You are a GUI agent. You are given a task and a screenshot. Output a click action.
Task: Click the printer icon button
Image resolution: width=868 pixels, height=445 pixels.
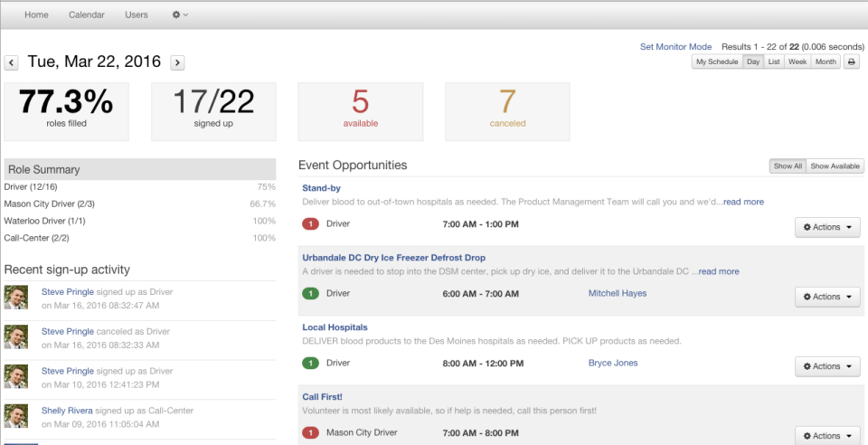[852, 62]
